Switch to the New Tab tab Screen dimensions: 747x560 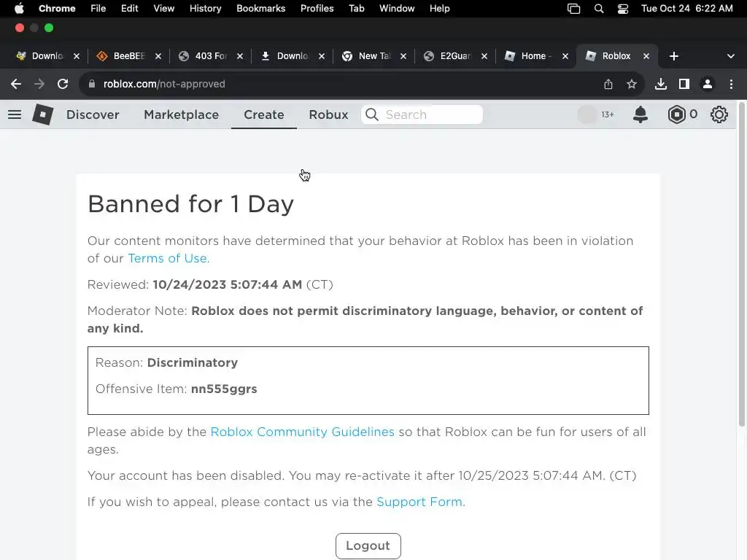[x=374, y=56]
